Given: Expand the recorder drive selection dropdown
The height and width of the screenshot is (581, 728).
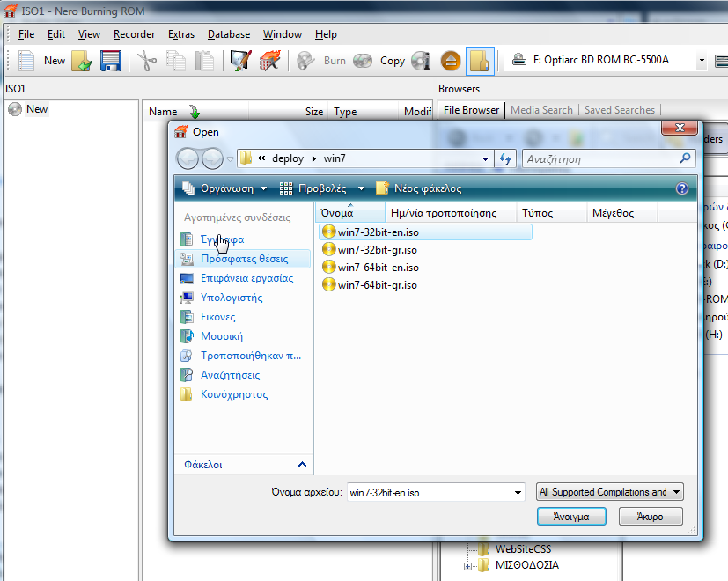Looking at the screenshot, I should click(x=702, y=61).
